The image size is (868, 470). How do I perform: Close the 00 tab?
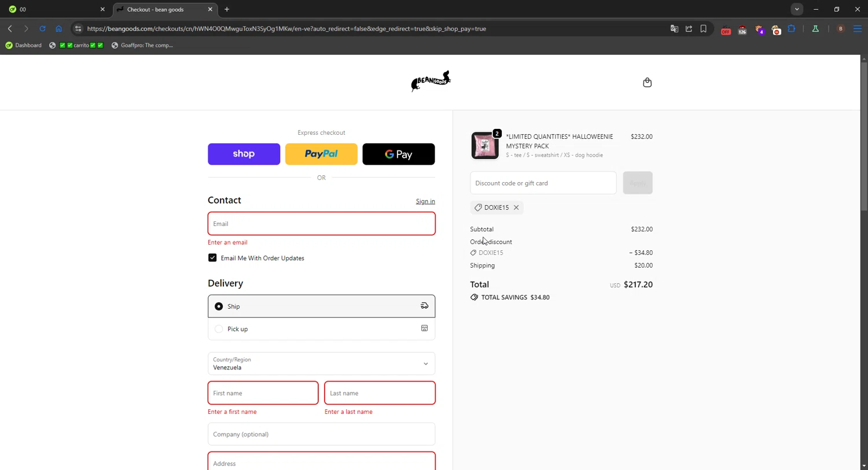pos(102,9)
